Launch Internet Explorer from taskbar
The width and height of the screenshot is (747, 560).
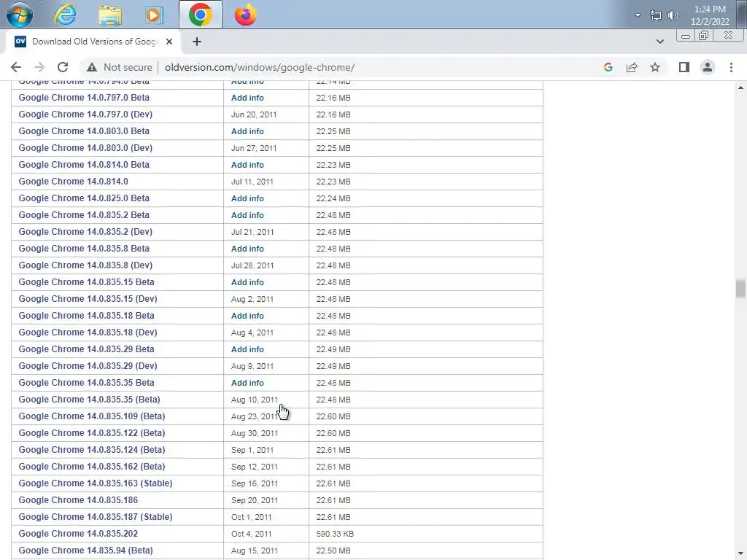click(x=65, y=15)
